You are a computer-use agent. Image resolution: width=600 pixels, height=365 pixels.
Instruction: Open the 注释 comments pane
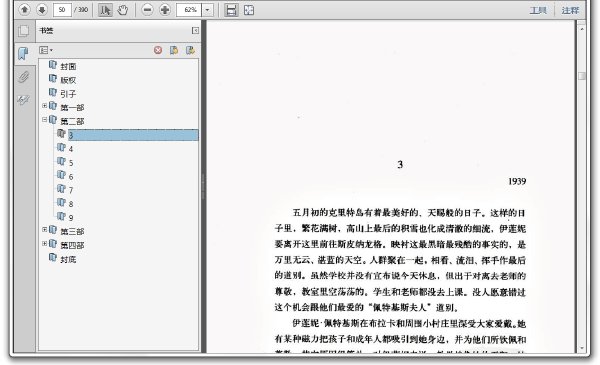point(570,10)
